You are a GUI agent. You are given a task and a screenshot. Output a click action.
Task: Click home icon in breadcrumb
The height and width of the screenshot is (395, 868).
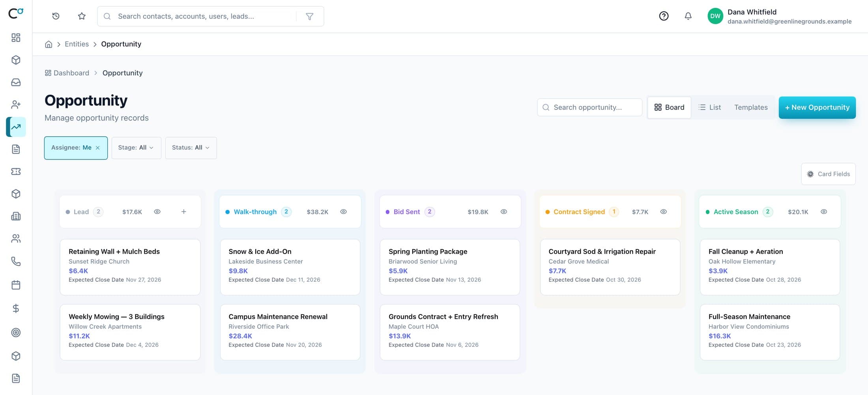point(49,44)
